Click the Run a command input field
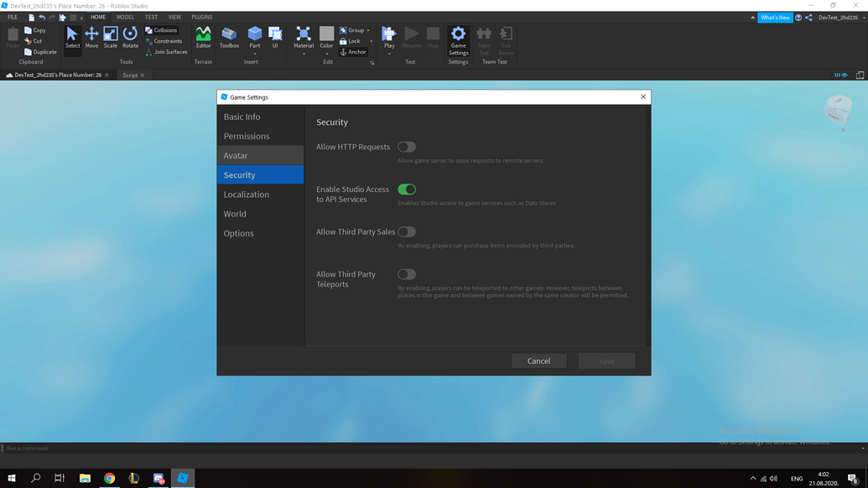The image size is (868, 488). 50,448
